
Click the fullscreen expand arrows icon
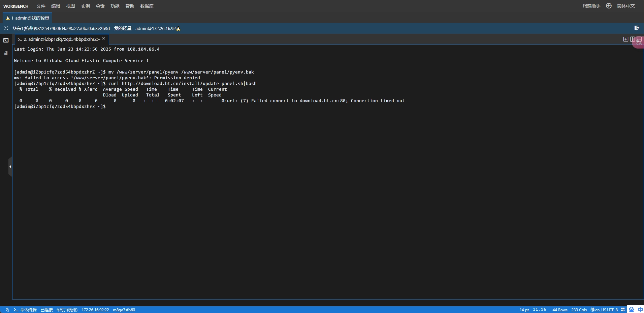(6, 28)
